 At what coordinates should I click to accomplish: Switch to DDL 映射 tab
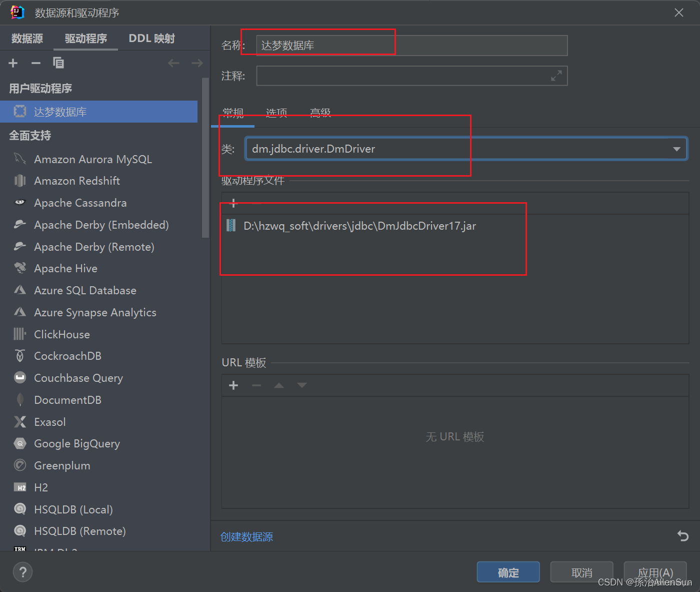(x=152, y=39)
